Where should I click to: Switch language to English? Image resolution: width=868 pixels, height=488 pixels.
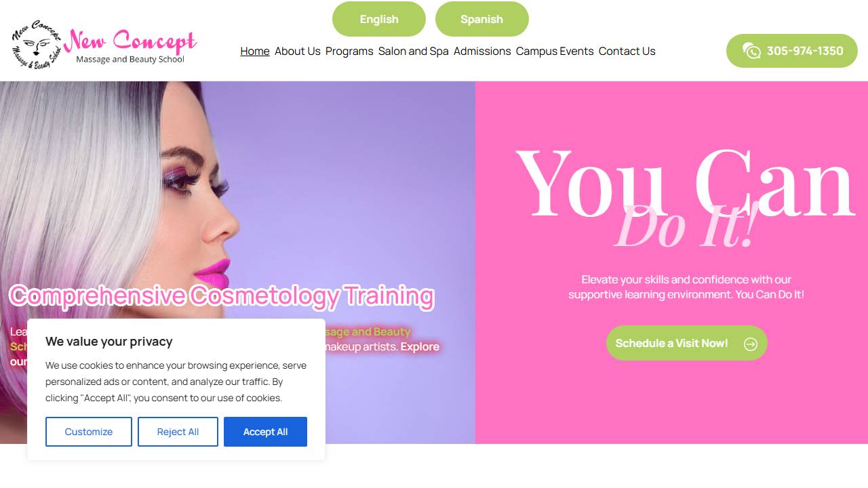[379, 19]
